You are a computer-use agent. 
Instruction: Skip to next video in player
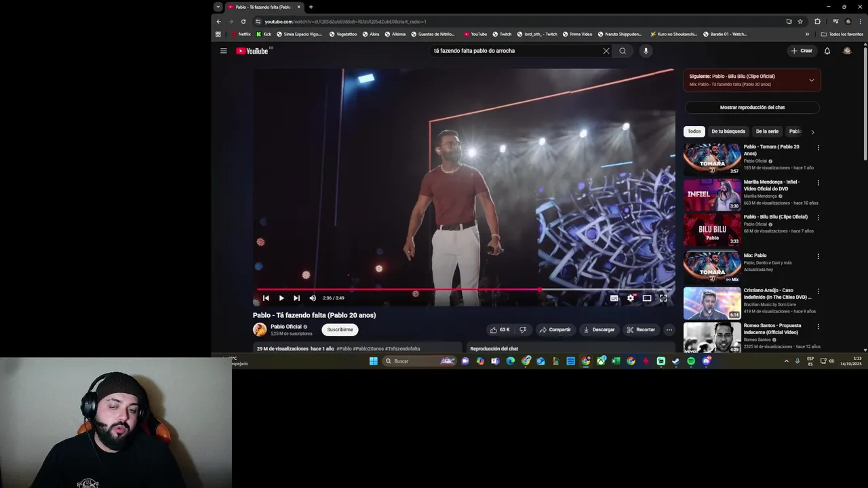(296, 298)
